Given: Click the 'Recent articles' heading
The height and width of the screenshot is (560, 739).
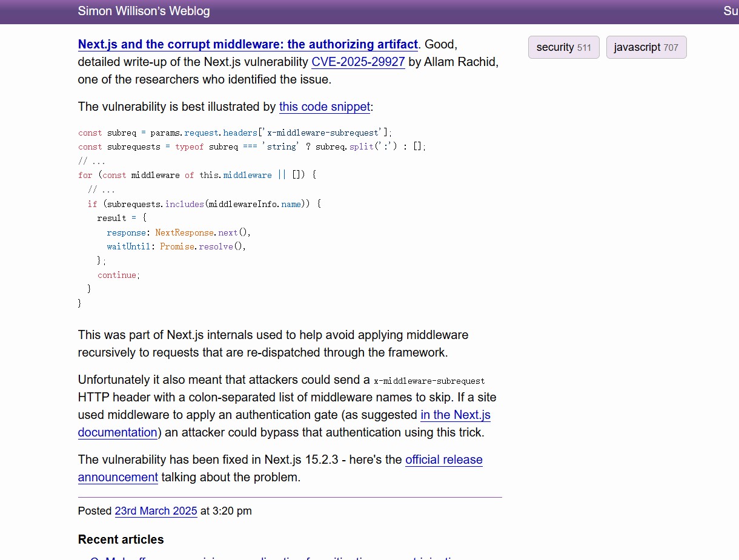Looking at the screenshot, I should pos(121,539).
